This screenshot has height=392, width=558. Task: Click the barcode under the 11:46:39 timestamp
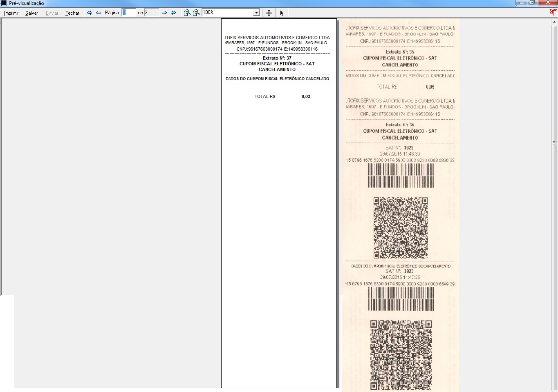tap(401, 176)
